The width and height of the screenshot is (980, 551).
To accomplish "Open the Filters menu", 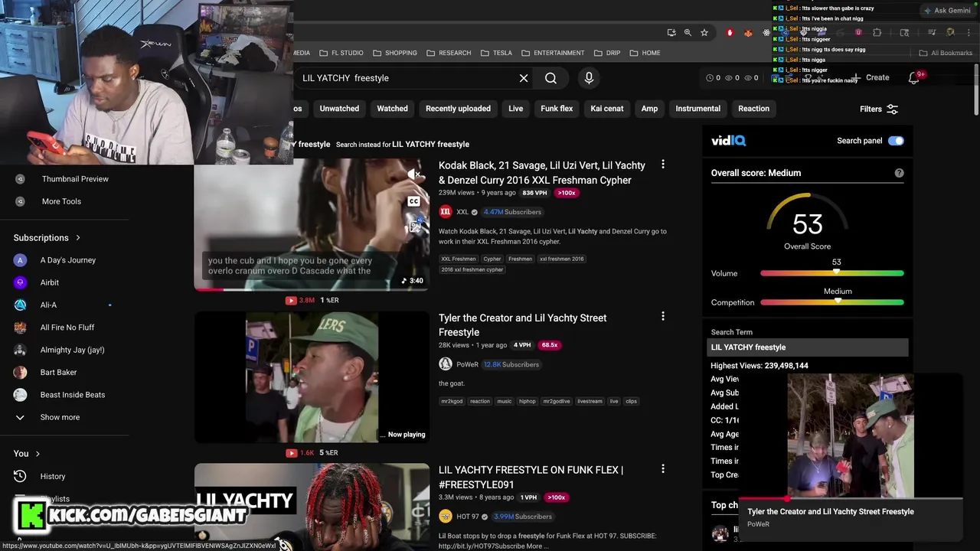I will [x=879, y=109].
